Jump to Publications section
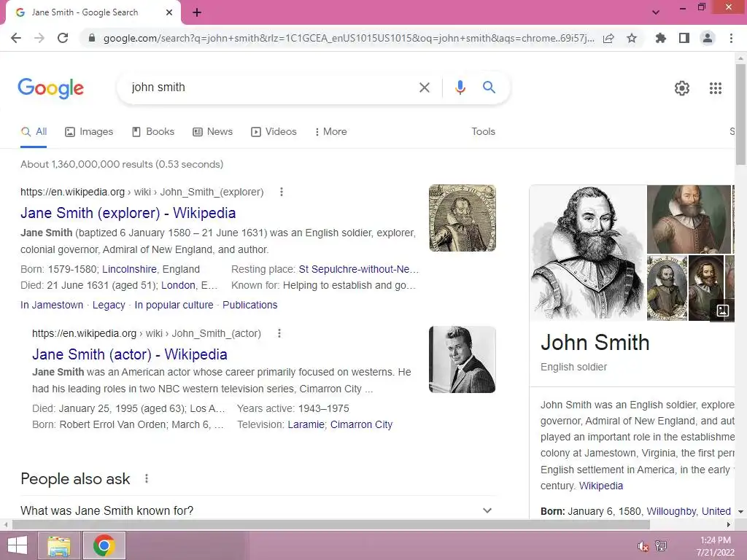Image resolution: width=747 pixels, height=560 pixels. coord(249,306)
